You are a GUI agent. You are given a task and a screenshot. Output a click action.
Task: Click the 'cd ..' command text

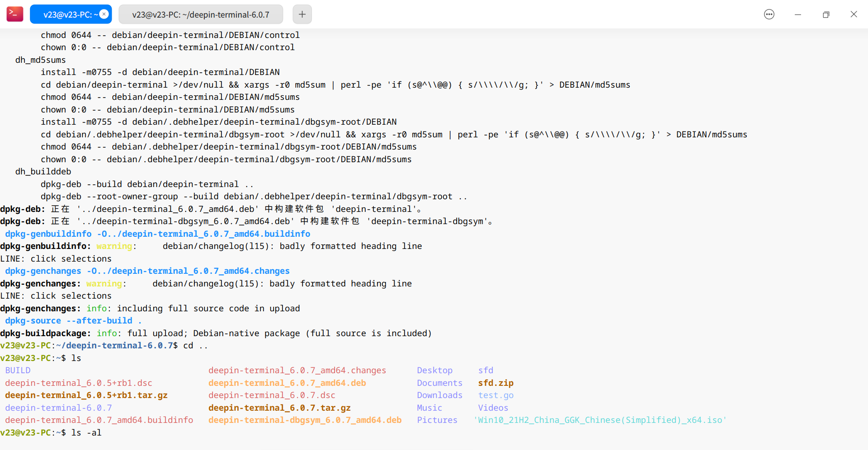click(x=195, y=346)
